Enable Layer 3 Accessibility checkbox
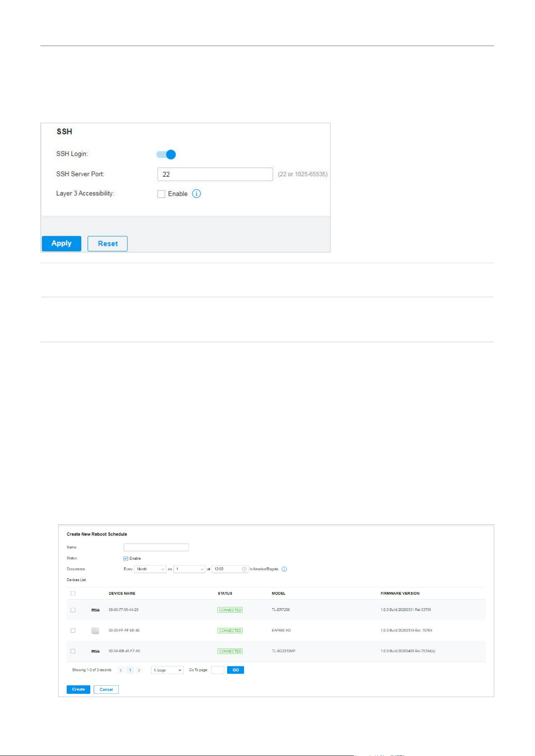535x756 pixels. pyautogui.click(x=161, y=194)
